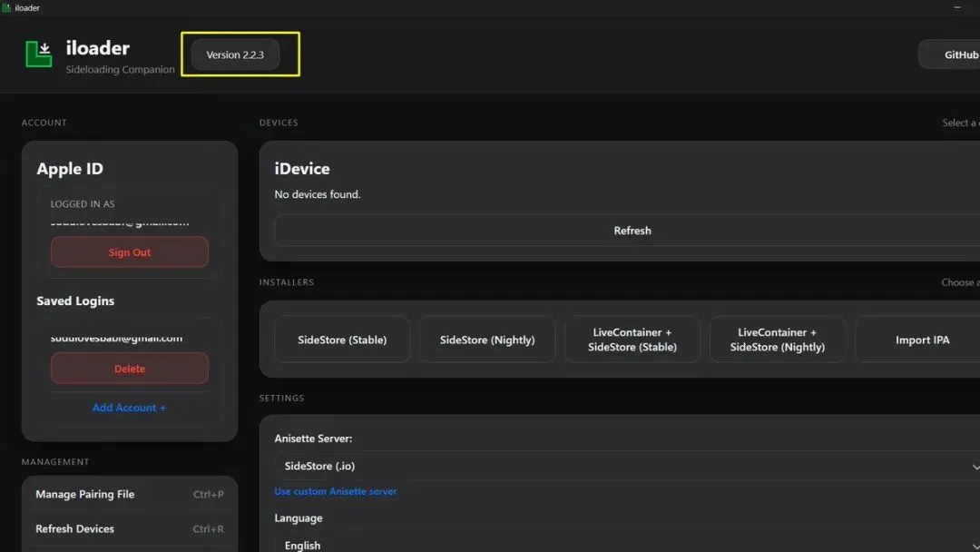Click the iloader app title text
This screenshot has width=980, height=552.
coord(97,48)
